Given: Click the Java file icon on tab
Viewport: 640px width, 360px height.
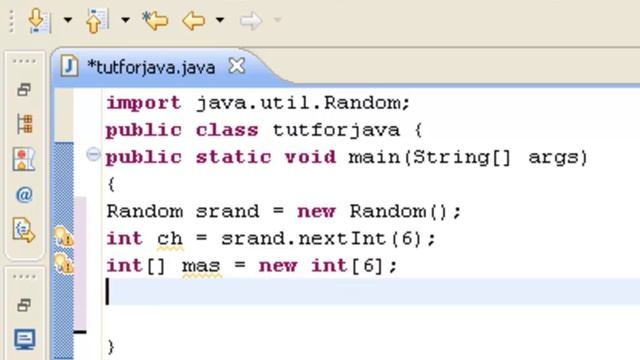Looking at the screenshot, I should [x=69, y=66].
